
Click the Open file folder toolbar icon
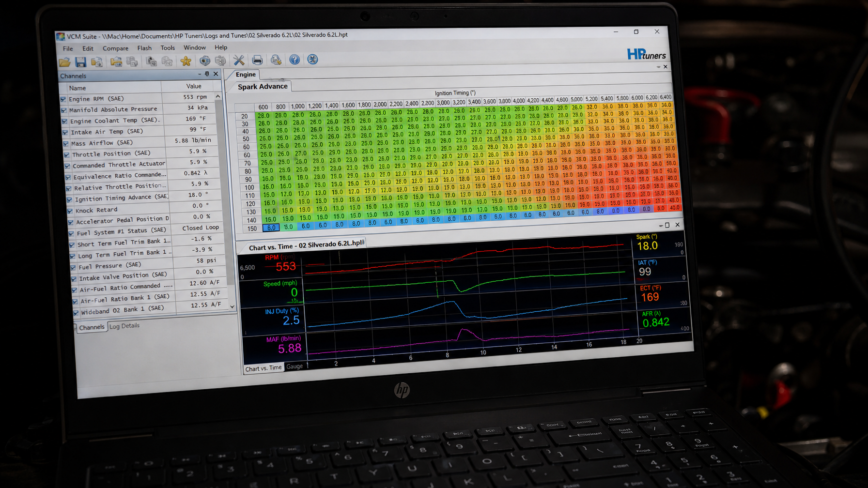[x=64, y=62]
